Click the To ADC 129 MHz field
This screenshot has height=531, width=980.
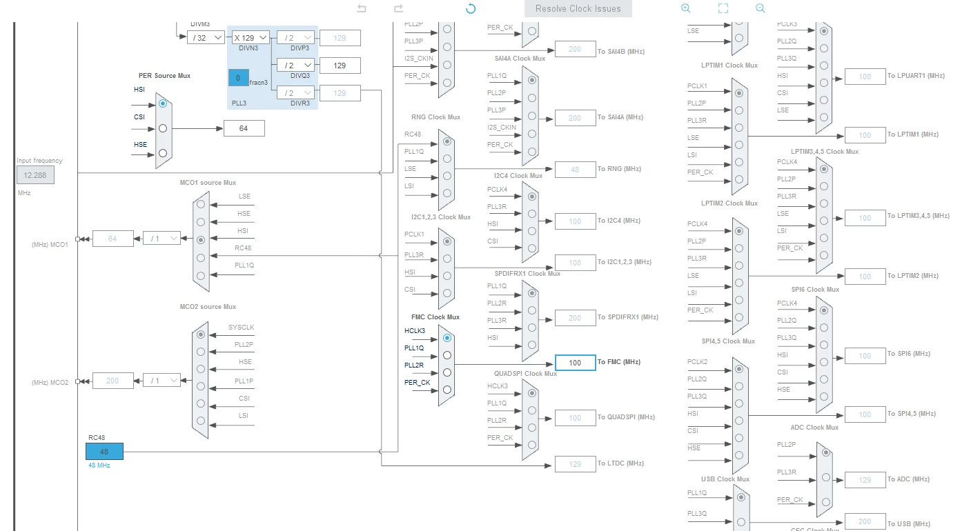tap(865, 480)
